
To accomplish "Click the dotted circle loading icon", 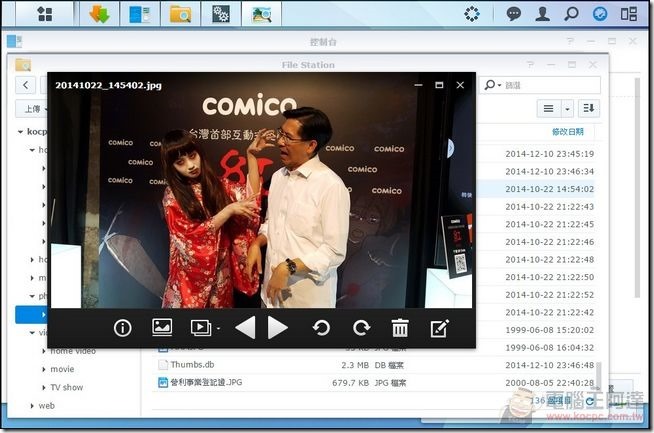I will coord(472,14).
